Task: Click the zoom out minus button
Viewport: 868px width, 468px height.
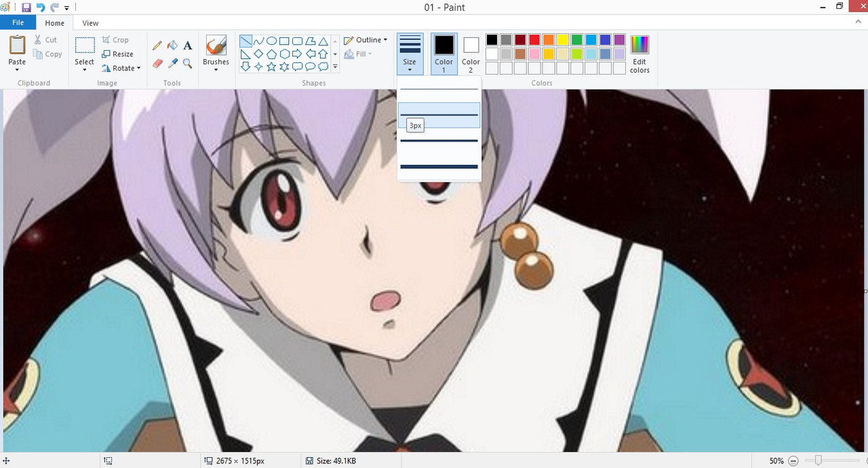Action: click(x=793, y=461)
